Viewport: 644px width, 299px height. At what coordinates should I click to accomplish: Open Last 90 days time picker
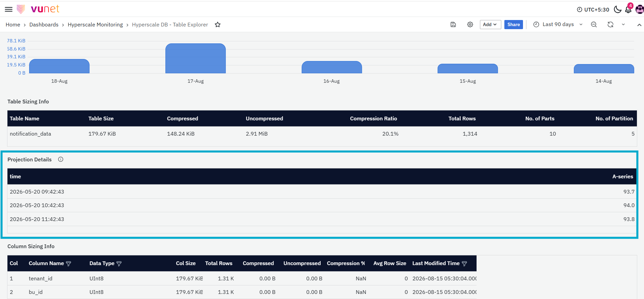(x=558, y=24)
